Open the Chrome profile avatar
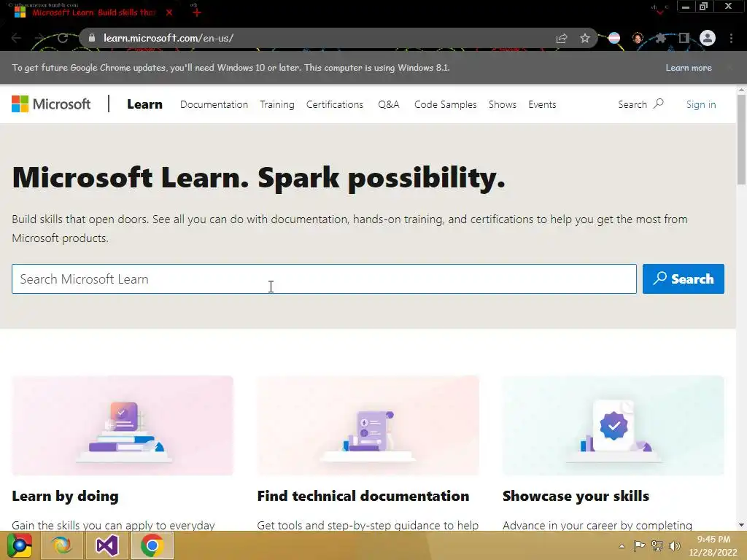 [708, 38]
